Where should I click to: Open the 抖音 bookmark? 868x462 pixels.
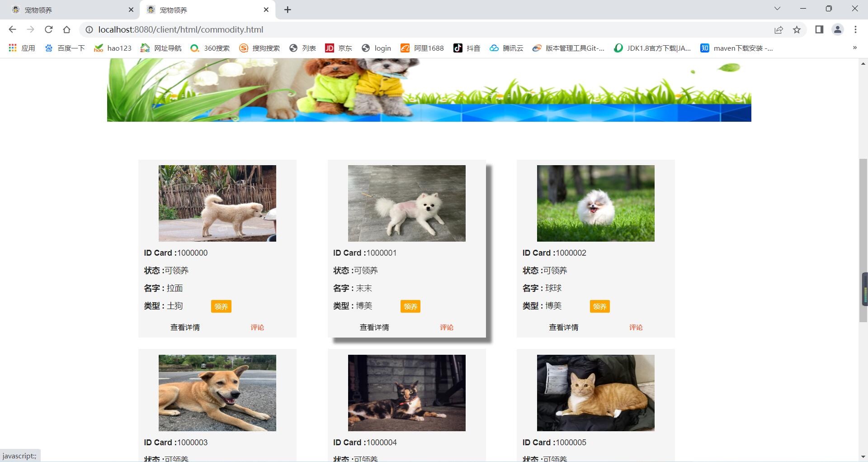pyautogui.click(x=467, y=48)
